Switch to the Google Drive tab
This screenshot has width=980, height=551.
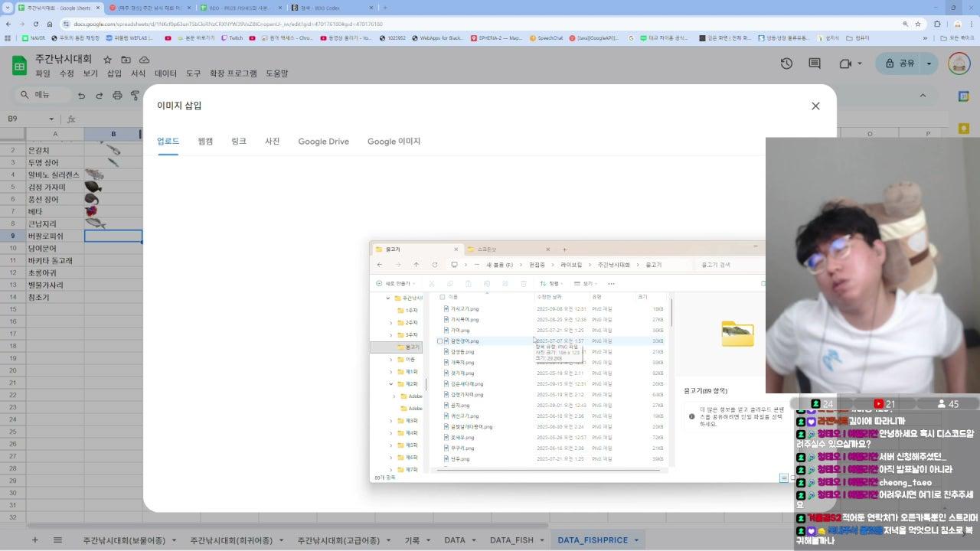coord(323,142)
